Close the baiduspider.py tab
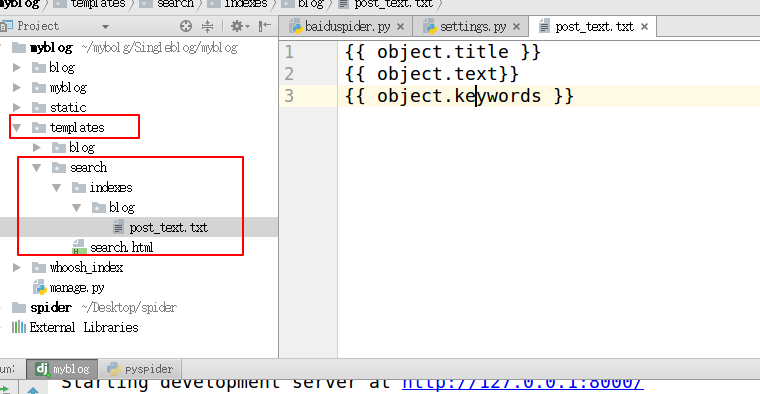 (400, 27)
